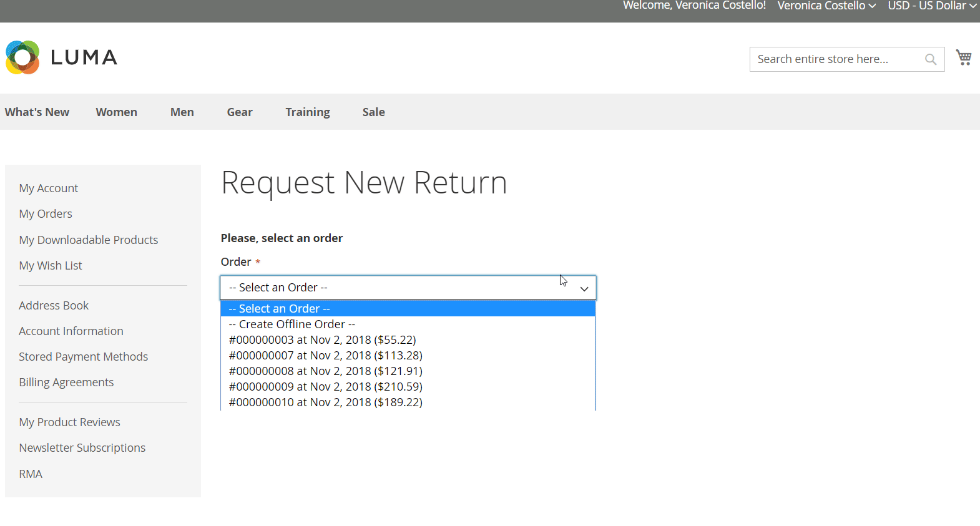Click the LUMA wordmark text
The height and width of the screenshot is (526, 980).
84,57
